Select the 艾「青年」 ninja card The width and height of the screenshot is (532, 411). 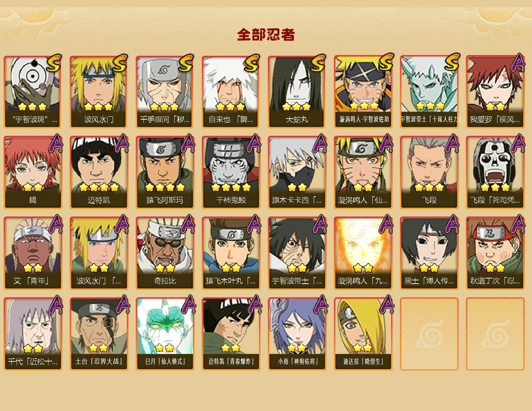(33, 253)
